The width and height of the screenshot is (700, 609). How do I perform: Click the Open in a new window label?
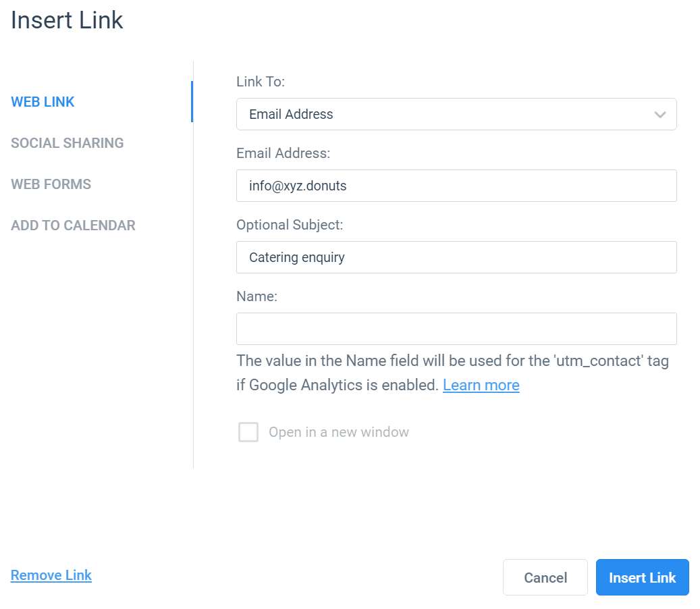click(x=338, y=431)
